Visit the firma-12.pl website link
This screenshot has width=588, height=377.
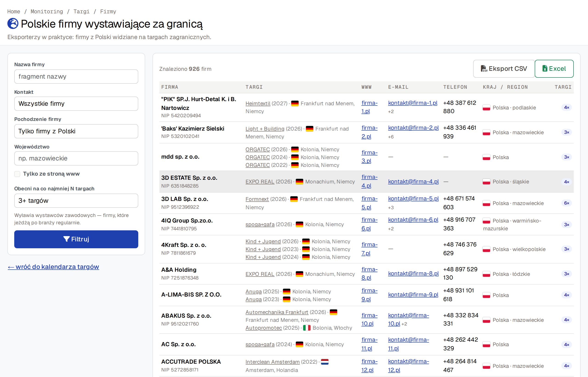tap(369, 366)
